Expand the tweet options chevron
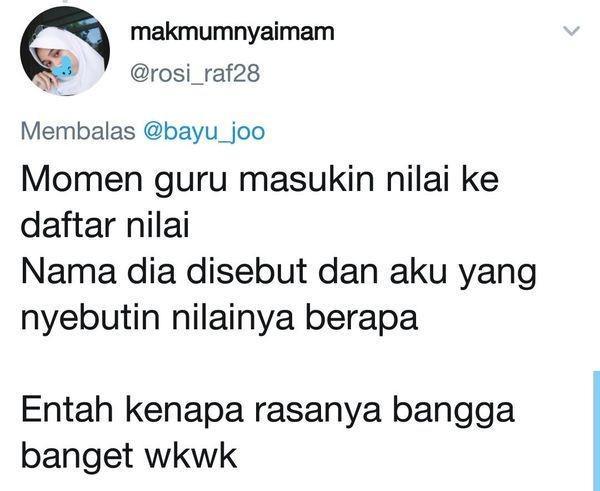The width and height of the screenshot is (600, 491). 572,31
